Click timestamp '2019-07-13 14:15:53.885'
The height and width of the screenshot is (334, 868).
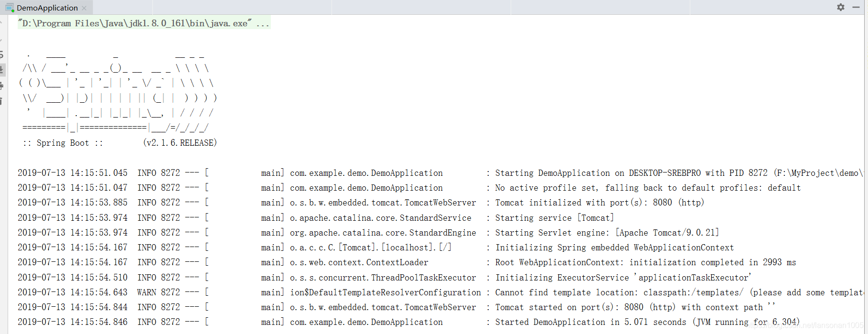pos(73,203)
